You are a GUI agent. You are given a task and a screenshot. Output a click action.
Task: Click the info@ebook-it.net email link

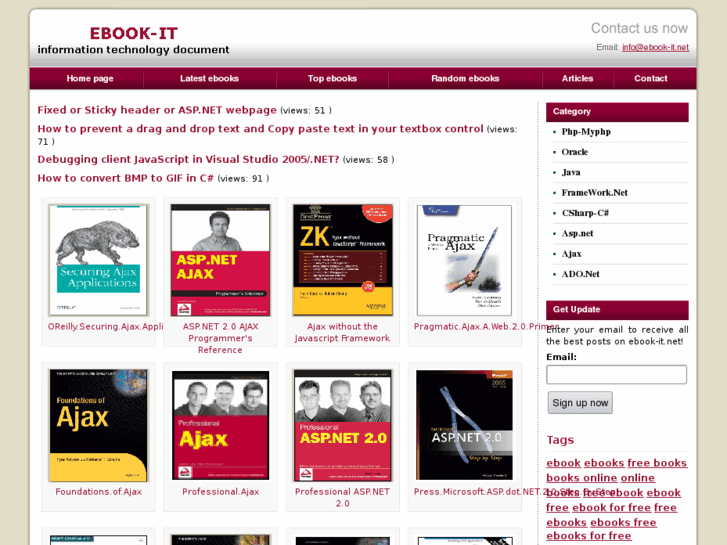coord(655,47)
